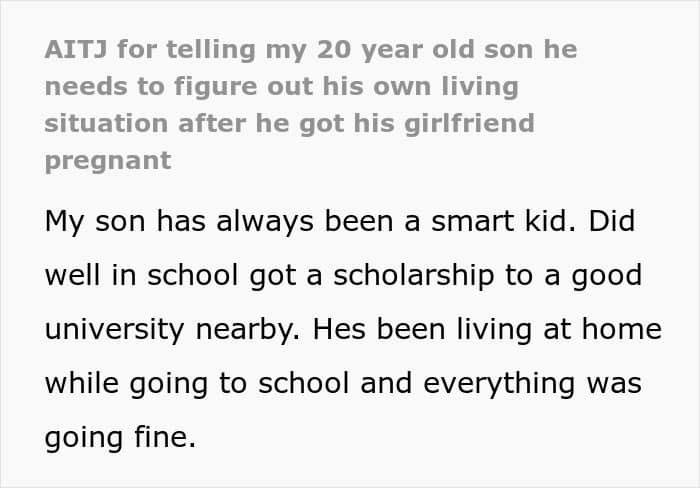700x488 pixels.
Task: Click 'situation' in the gray heading
Action: pos(105,123)
